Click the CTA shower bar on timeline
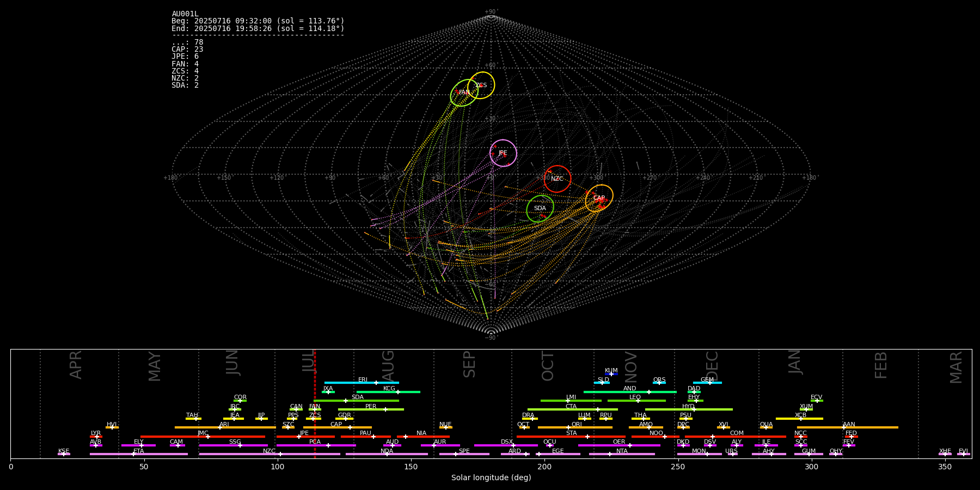The image size is (980, 490). (572, 409)
